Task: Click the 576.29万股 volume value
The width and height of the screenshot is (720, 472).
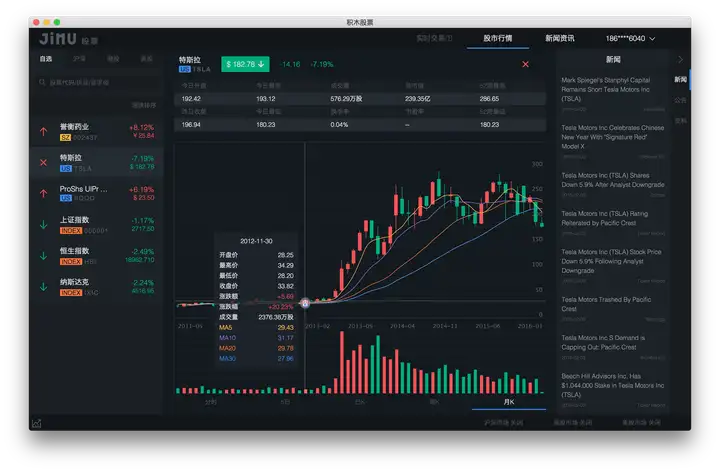Action: pos(346,99)
